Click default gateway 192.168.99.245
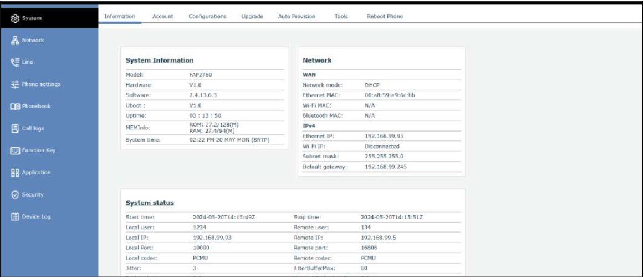 (386, 167)
